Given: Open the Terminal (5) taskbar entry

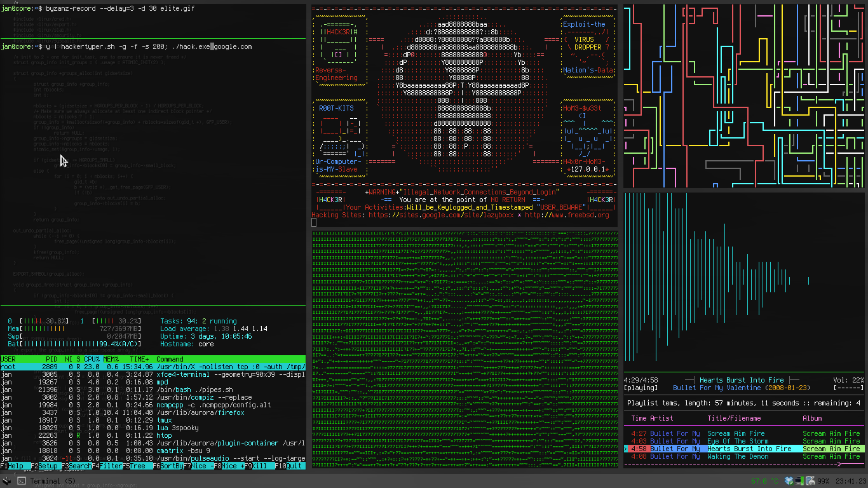Looking at the screenshot, I should [x=53, y=481].
